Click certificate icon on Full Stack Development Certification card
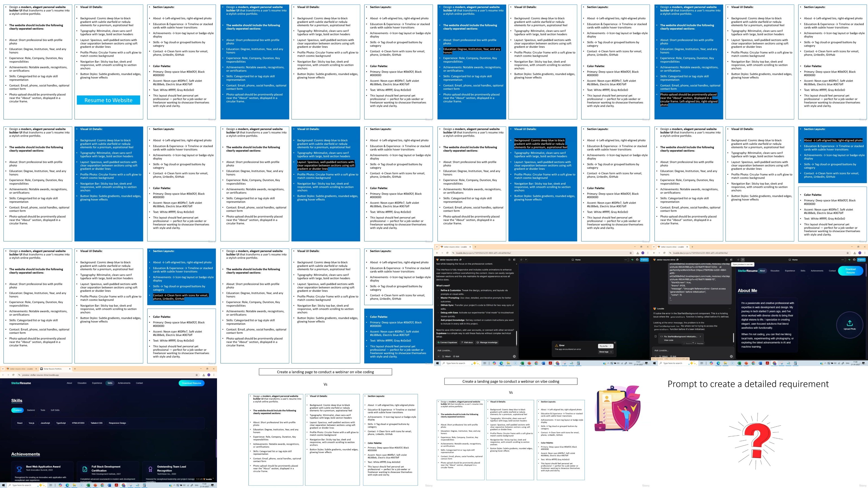 click(85, 470)
